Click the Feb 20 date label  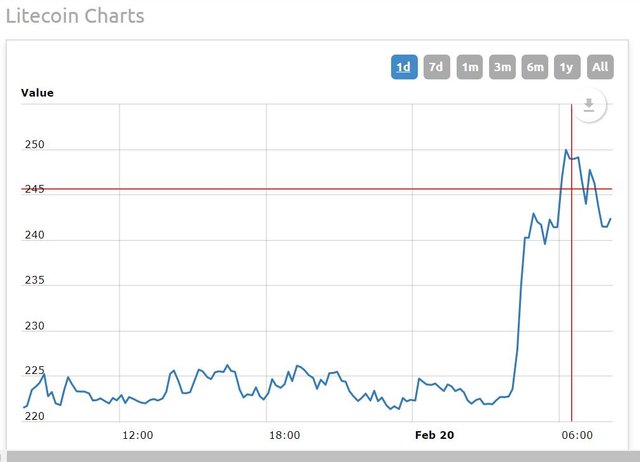(435, 435)
